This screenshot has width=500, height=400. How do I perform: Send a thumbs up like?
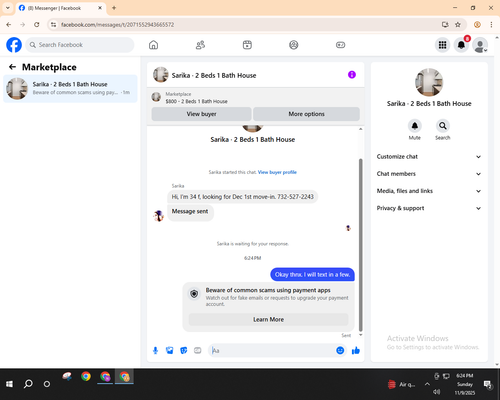(x=356, y=350)
